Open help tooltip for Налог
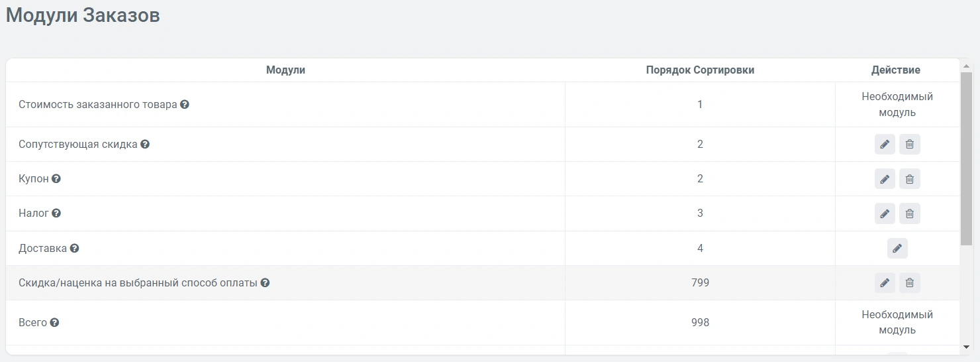This screenshot has width=980, height=362. click(56, 213)
